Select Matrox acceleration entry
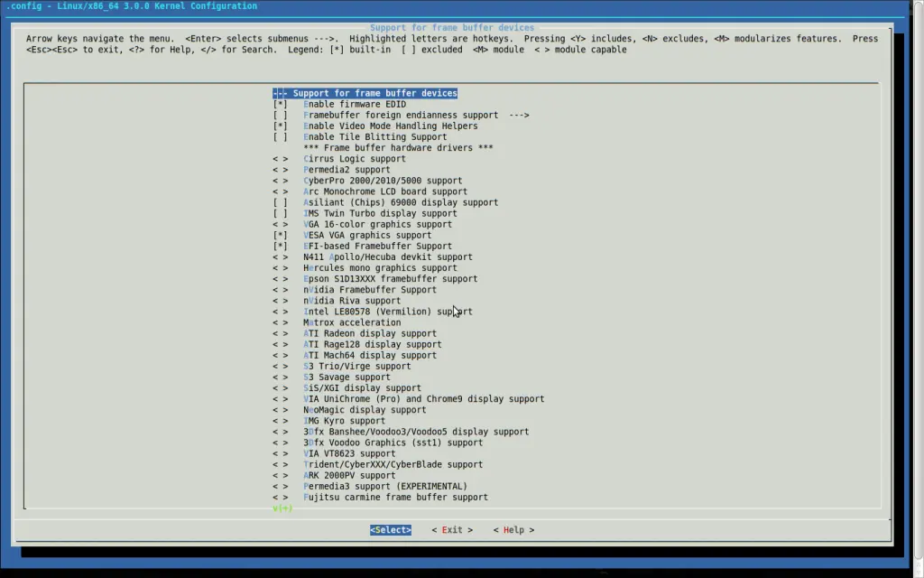 [352, 322]
